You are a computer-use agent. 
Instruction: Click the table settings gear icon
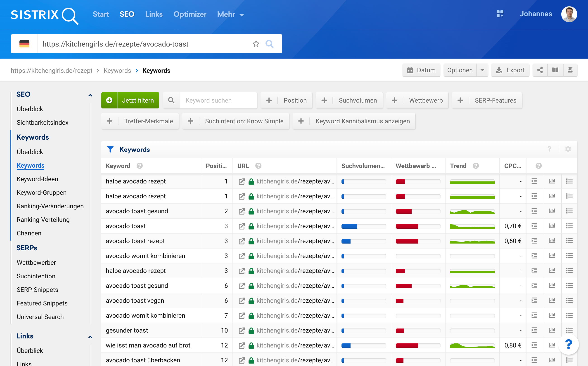click(x=568, y=149)
